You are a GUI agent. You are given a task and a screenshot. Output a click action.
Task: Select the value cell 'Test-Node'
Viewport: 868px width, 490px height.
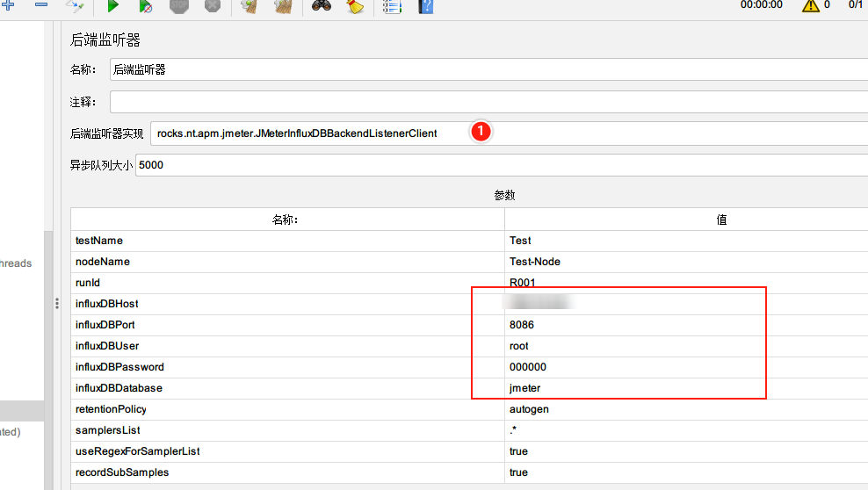(686, 262)
